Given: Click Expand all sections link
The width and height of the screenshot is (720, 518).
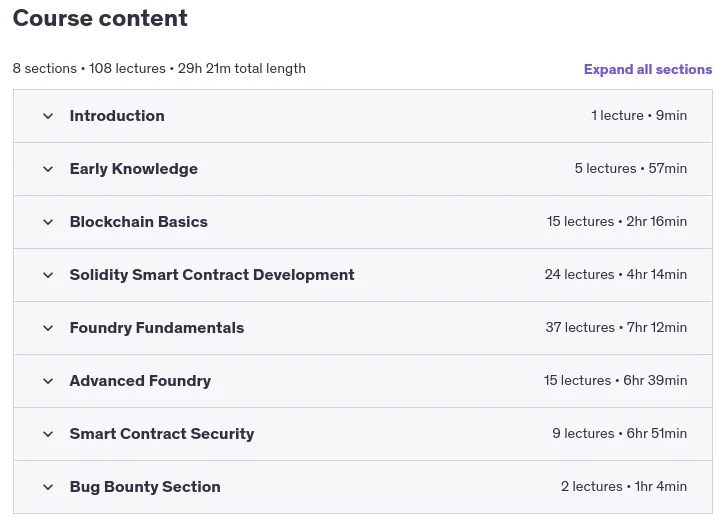Looking at the screenshot, I should [647, 69].
